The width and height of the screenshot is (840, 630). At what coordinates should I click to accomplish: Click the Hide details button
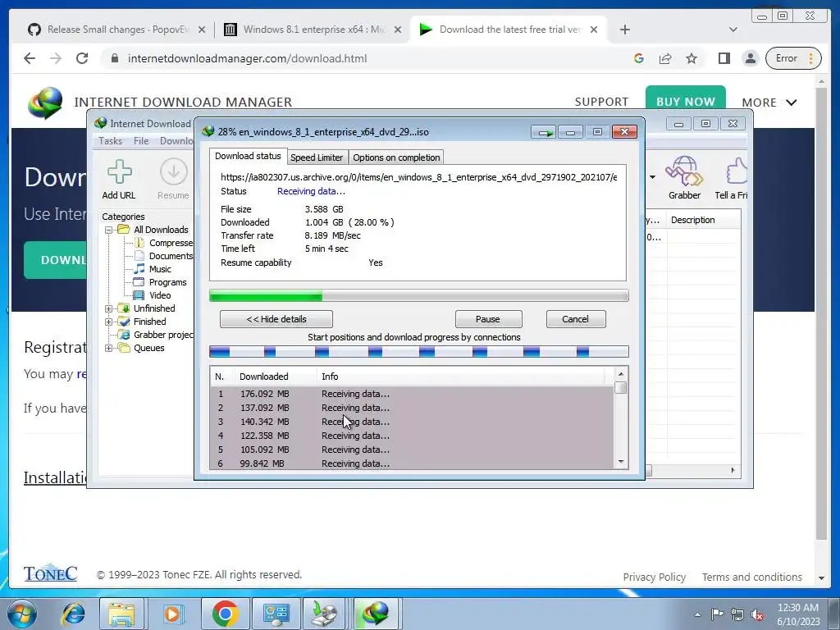pyautogui.click(x=276, y=319)
